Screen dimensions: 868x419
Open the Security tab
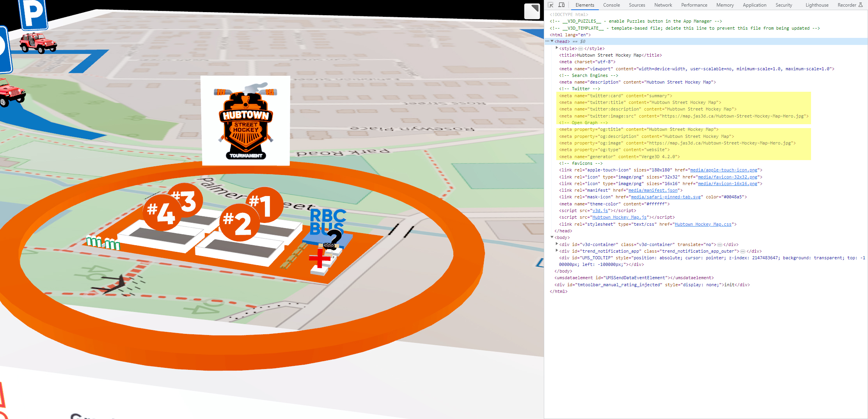(x=784, y=5)
